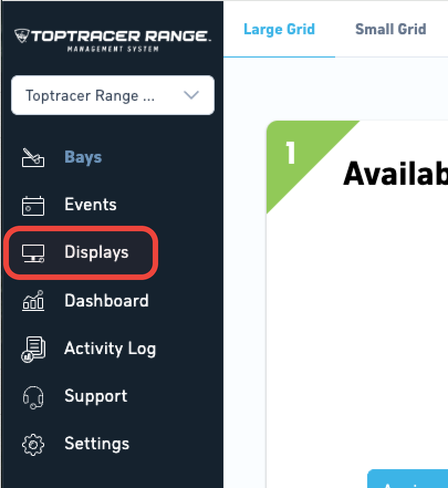
Task: Switch to the Large Grid tab
Action: point(279,29)
